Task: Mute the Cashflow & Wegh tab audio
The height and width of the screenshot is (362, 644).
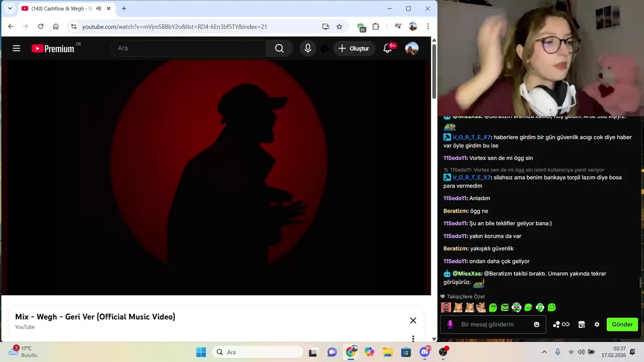Action: coord(98,9)
